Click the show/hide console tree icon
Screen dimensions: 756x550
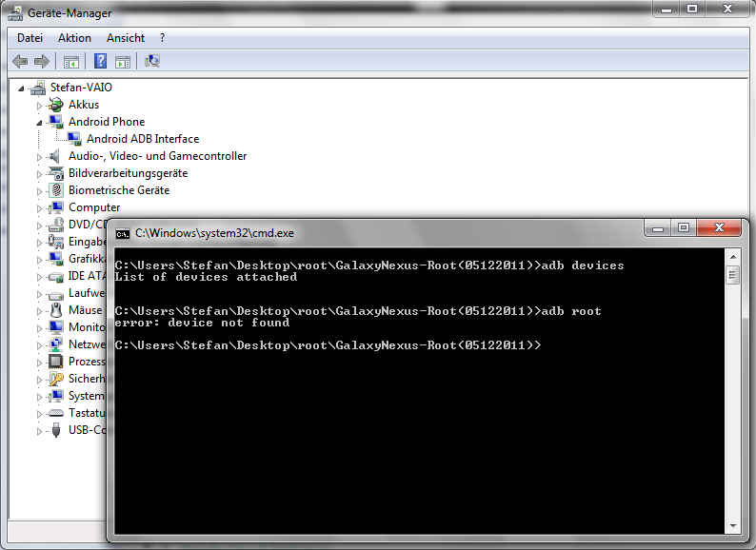click(70, 62)
